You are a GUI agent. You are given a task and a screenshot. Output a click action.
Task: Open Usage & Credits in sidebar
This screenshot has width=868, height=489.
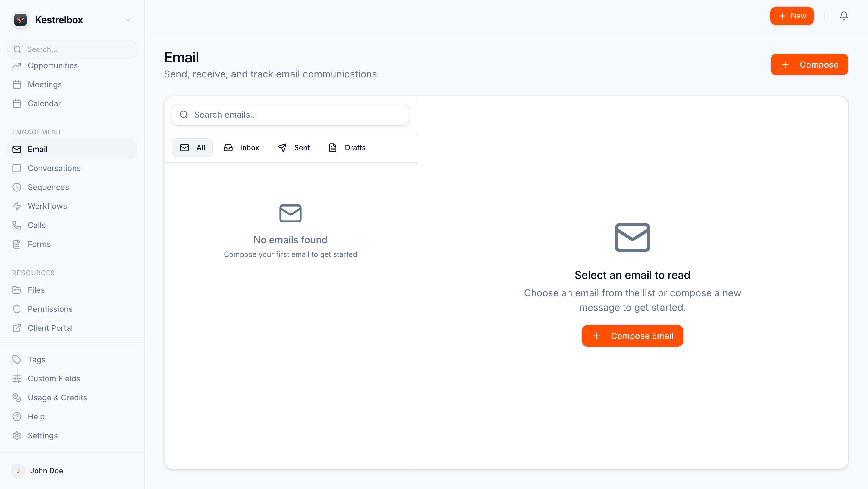(57, 398)
